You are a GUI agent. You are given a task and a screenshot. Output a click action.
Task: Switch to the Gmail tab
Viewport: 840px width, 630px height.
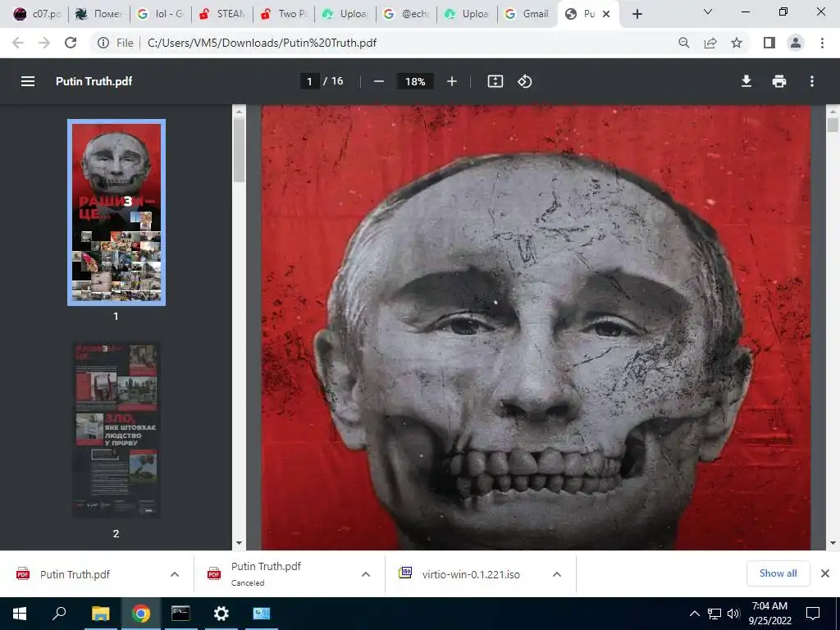point(527,15)
